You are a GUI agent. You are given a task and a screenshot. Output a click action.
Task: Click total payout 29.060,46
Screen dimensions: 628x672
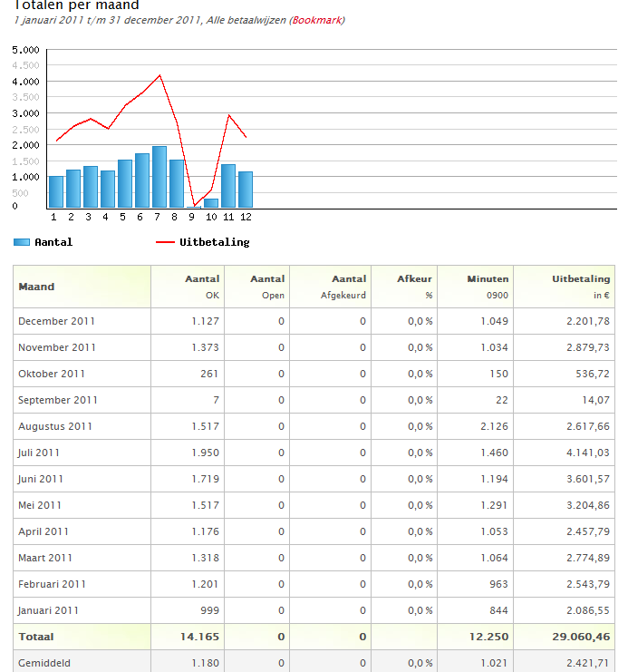(581, 637)
